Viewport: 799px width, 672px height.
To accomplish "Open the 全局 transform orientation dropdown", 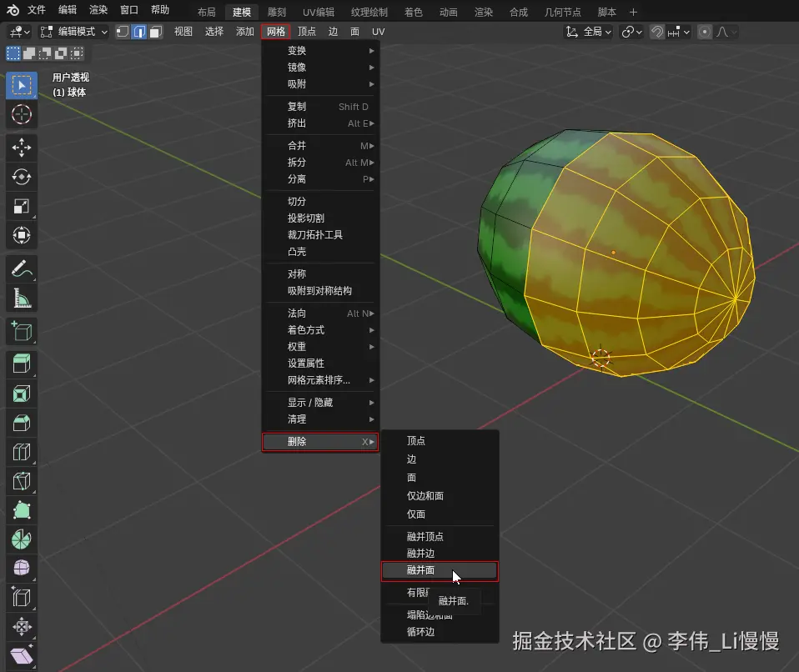I will click(589, 32).
